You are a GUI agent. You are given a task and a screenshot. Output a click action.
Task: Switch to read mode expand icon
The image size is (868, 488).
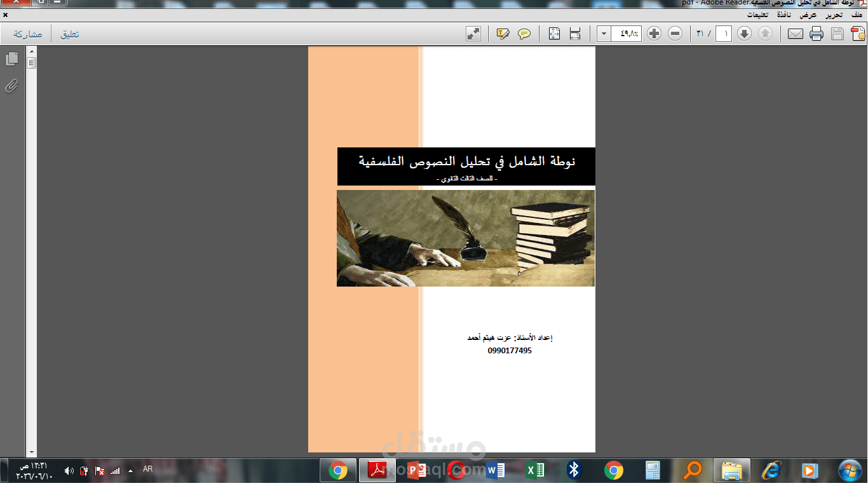(x=473, y=34)
